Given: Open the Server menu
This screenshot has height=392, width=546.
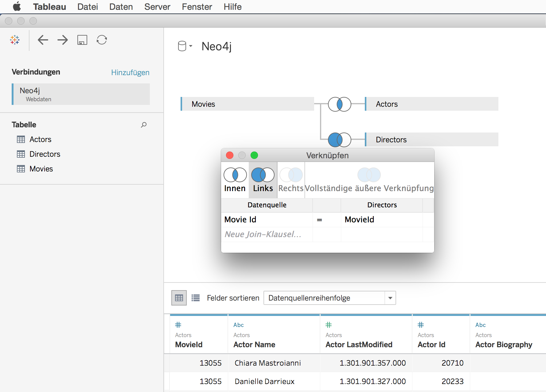Looking at the screenshot, I should point(157,7).
